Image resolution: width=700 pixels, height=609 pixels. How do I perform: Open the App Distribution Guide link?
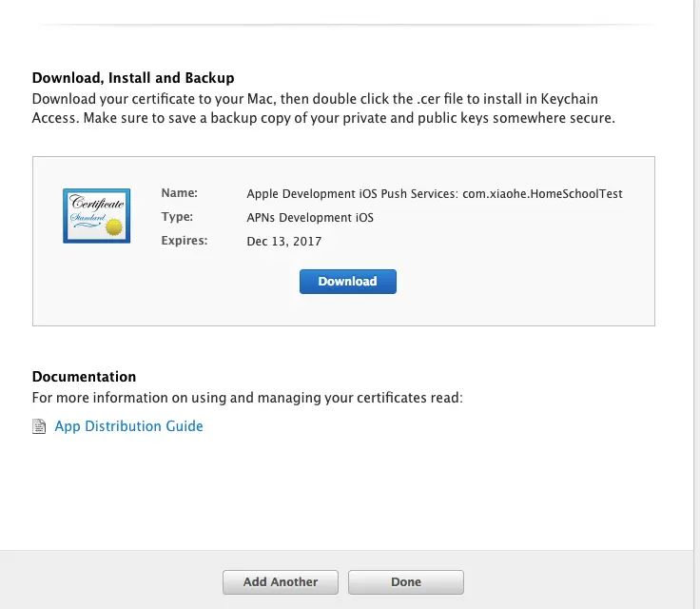(x=128, y=425)
